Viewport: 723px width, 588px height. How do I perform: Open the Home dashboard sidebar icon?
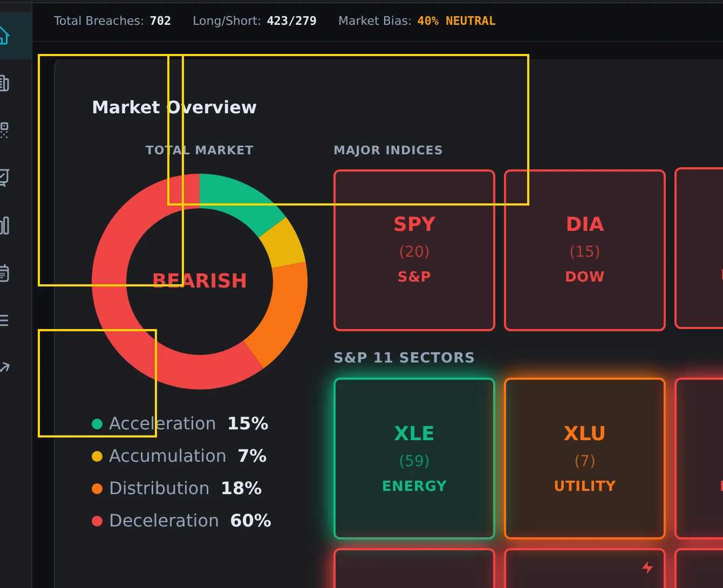tap(4, 36)
